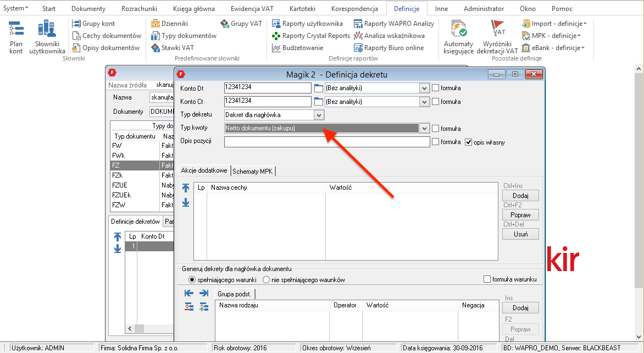The image size is (644, 353).
Task: Select nie spełniającego warunków radio button
Action: click(266, 280)
